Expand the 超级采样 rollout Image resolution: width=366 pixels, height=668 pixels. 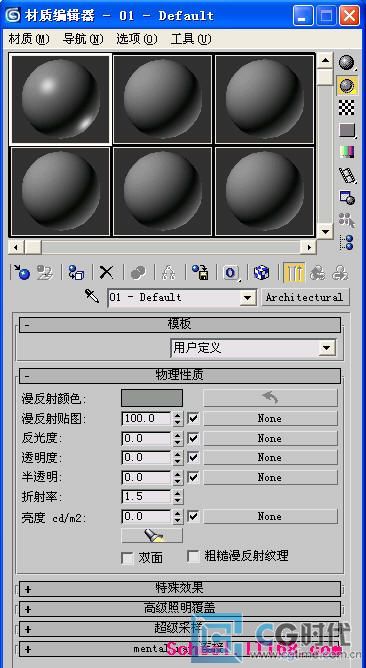click(180, 628)
